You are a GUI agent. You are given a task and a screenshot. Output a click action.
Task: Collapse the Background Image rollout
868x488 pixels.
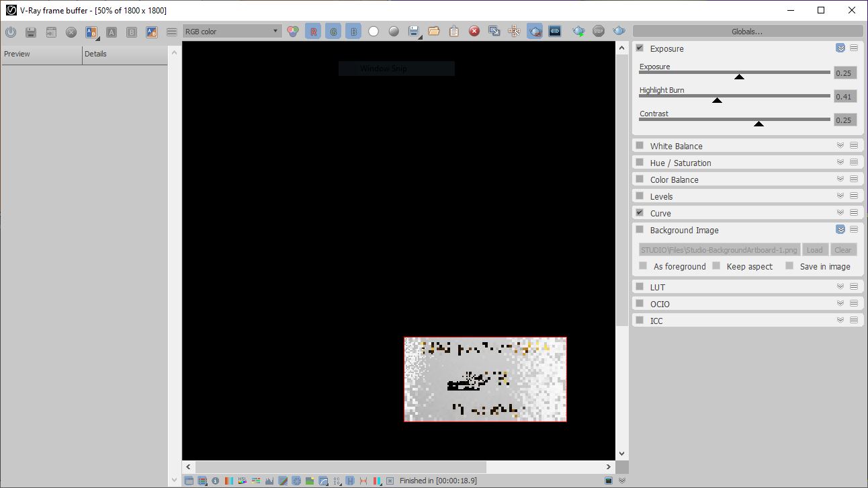point(840,230)
